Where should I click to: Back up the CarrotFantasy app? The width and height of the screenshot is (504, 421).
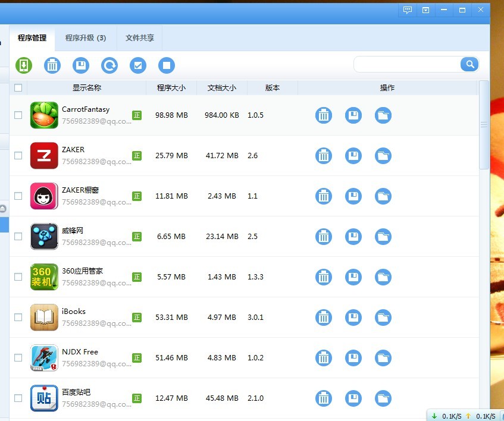click(x=353, y=115)
